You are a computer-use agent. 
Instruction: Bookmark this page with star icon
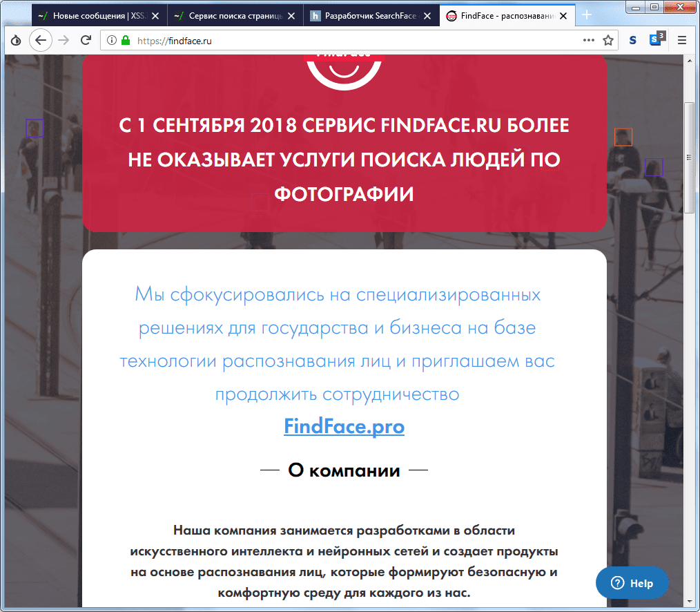(x=608, y=41)
